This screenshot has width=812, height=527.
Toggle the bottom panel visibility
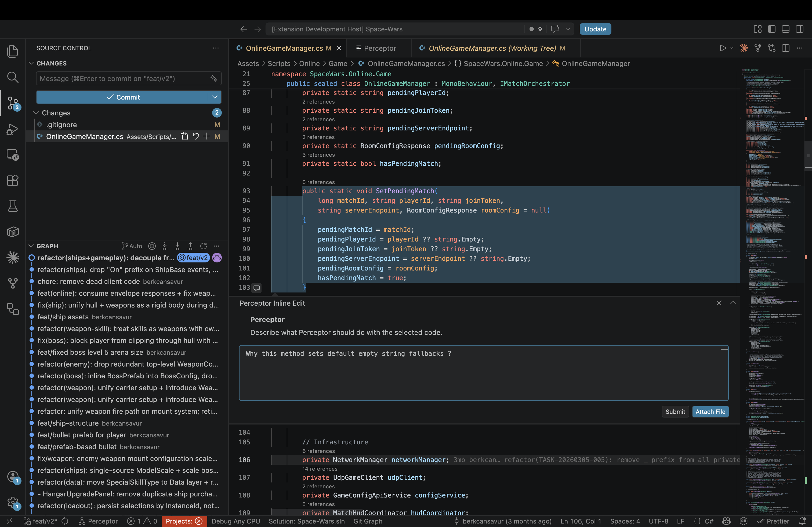tap(785, 29)
